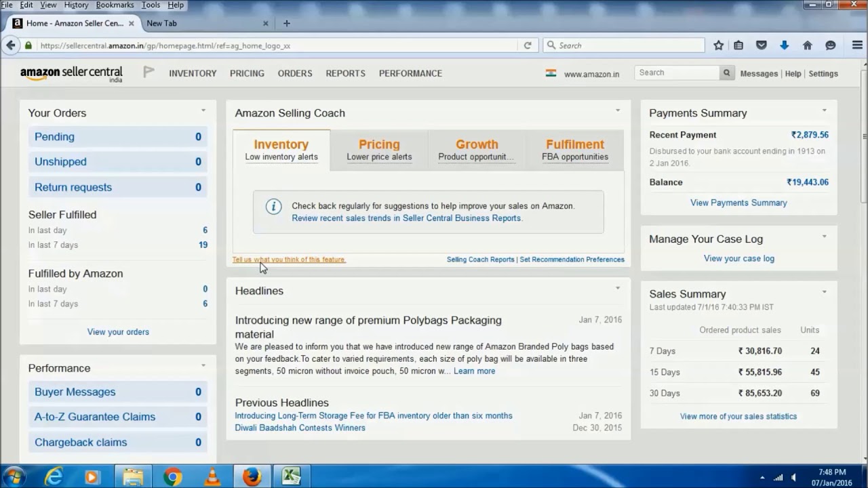Click the Seller Central search magnifier button
The width and height of the screenshot is (868, 488).
coord(727,73)
